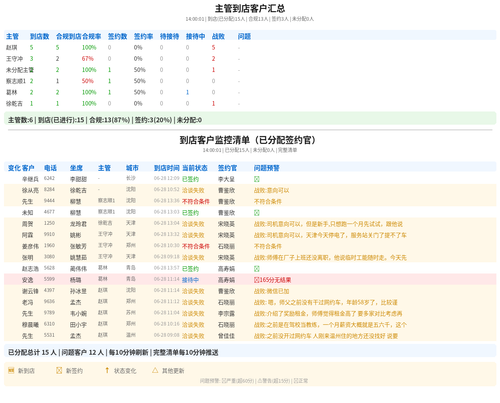Click the 战败 column header in summary table
The height and width of the screenshot is (403, 500).
218,36
